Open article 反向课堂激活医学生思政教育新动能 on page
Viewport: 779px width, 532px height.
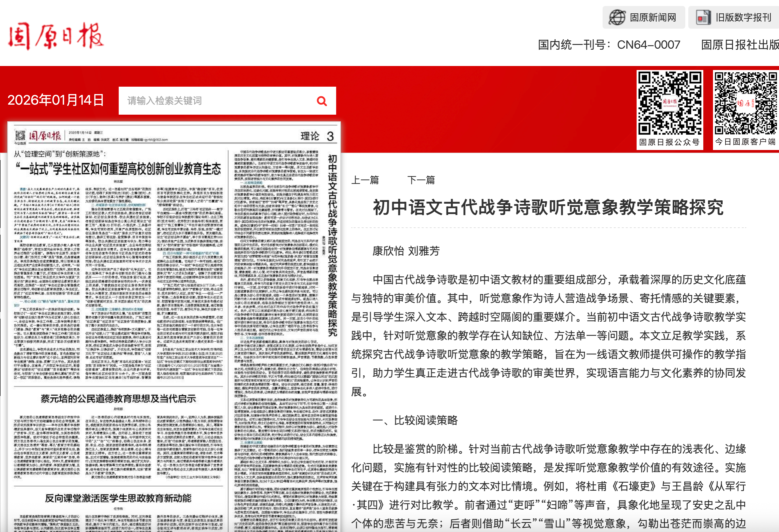118,498
